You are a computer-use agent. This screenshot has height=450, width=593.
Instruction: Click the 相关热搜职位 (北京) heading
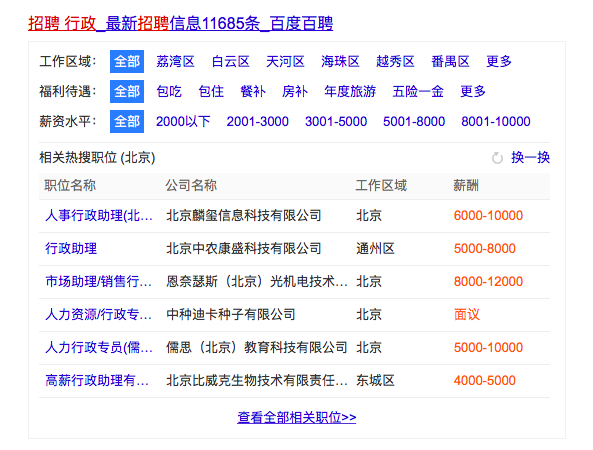97,157
